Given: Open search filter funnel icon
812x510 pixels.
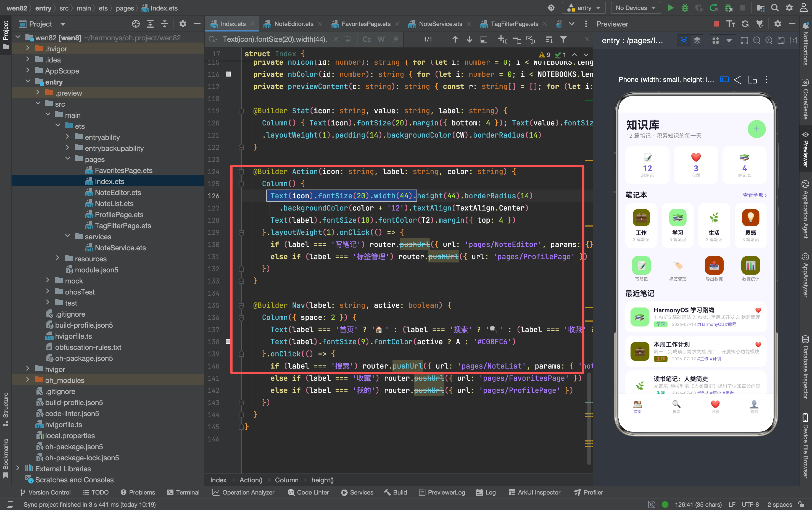Looking at the screenshot, I should point(563,40).
